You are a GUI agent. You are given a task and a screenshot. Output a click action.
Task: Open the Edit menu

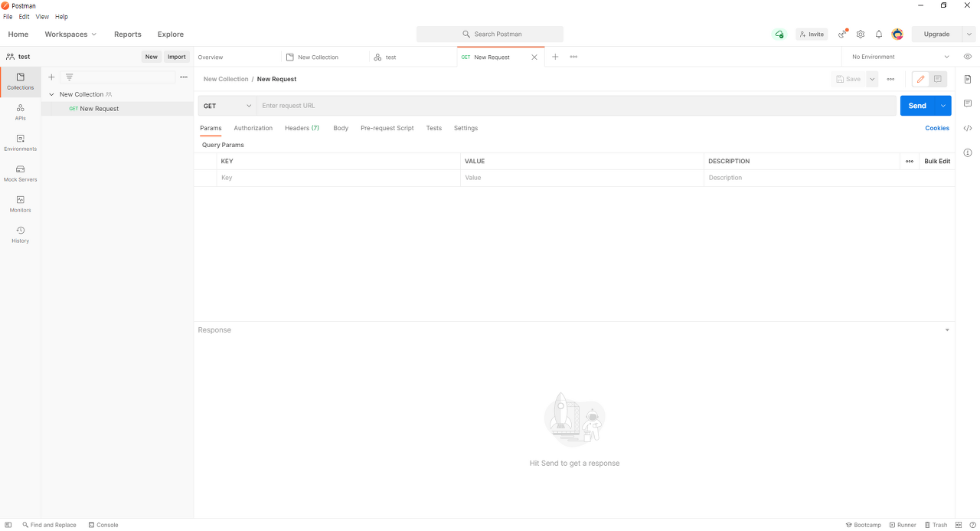coord(24,17)
